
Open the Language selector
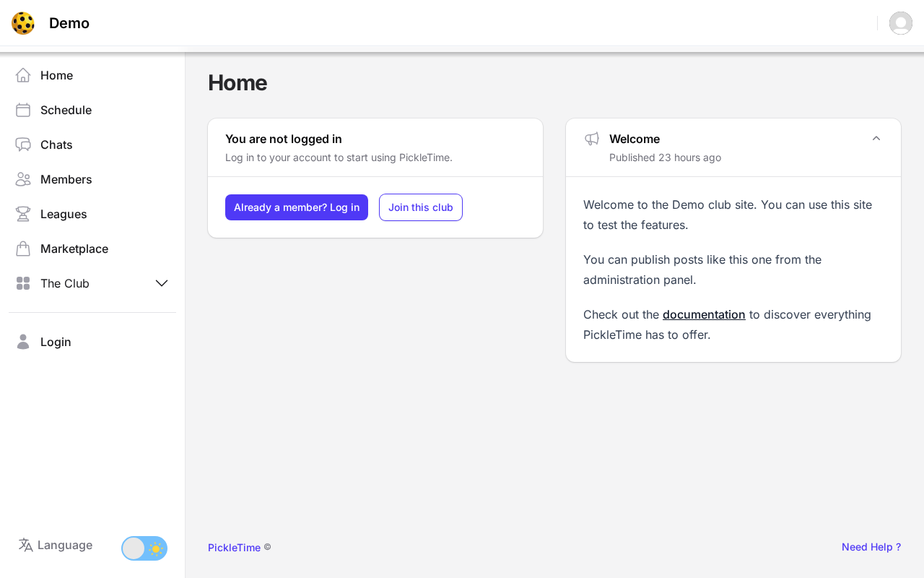click(x=64, y=545)
